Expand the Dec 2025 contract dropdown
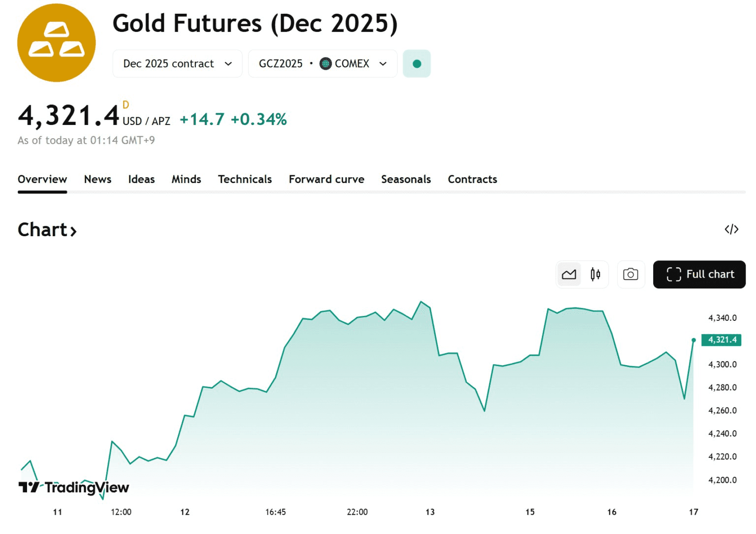 (177, 63)
